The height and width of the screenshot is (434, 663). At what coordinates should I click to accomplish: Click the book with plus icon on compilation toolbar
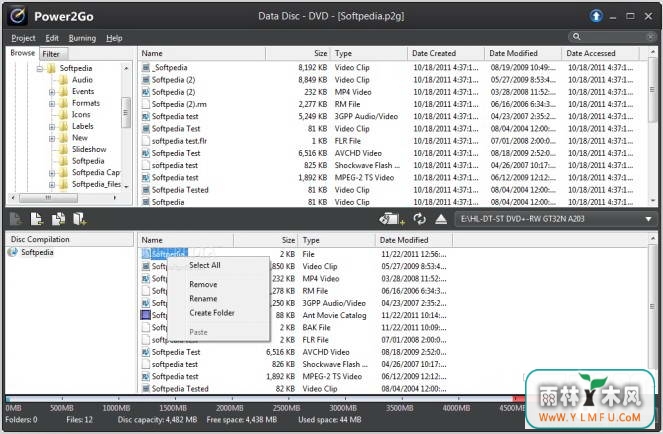tap(79, 219)
